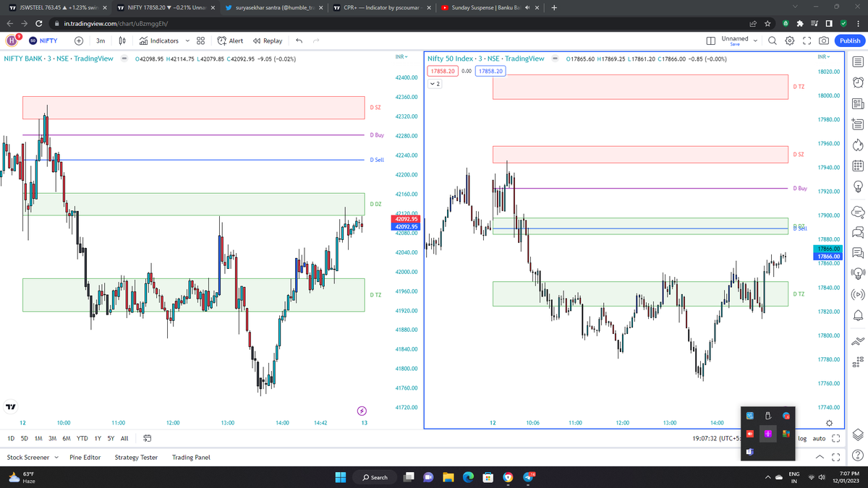Open Windows taskbar Search box
Image resolution: width=868 pixels, height=488 pixels.
[375, 477]
